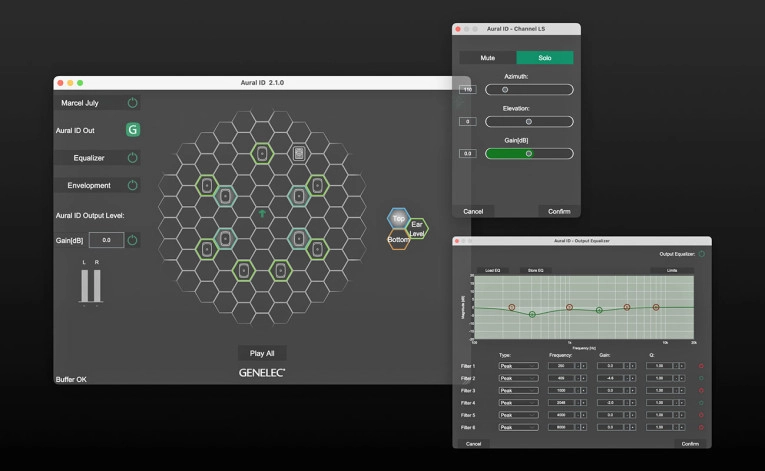This screenshot has height=471, width=765.
Task: Enable Filter 3 using its red circle toggle
Action: click(701, 390)
